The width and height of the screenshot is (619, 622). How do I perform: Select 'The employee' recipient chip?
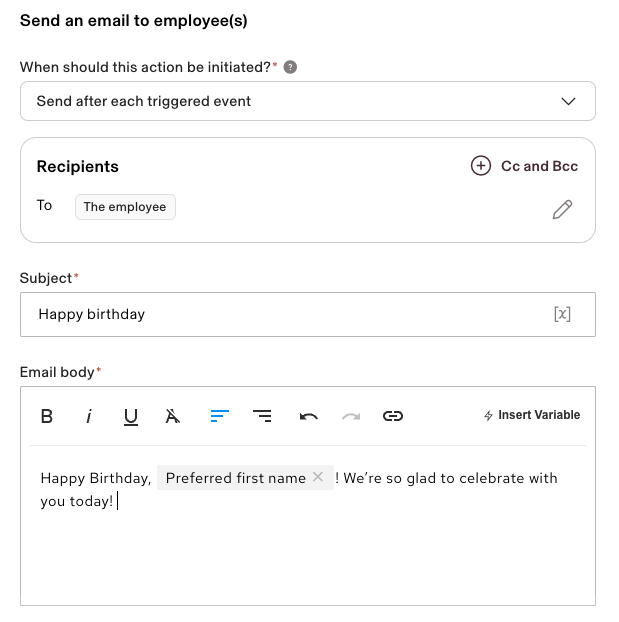pyautogui.click(x=125, y=207)
